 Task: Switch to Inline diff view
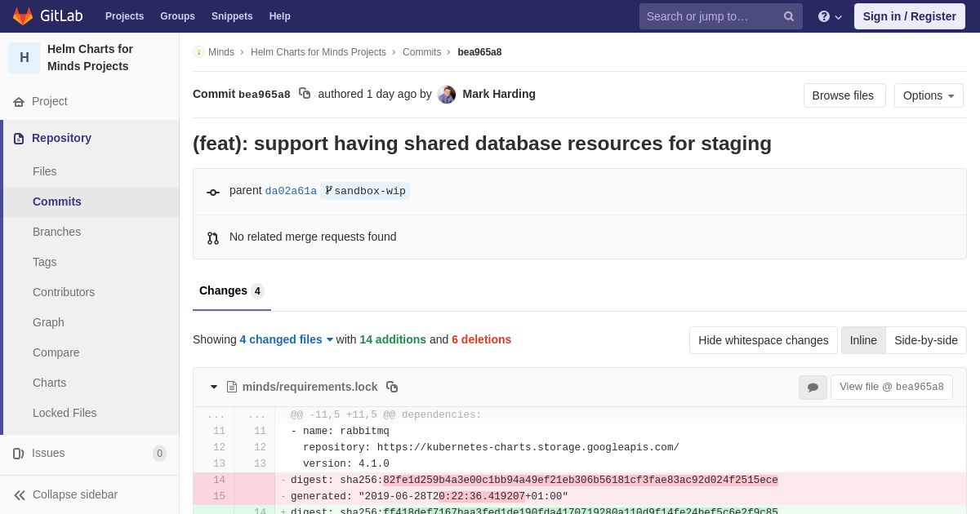point(863,340)
